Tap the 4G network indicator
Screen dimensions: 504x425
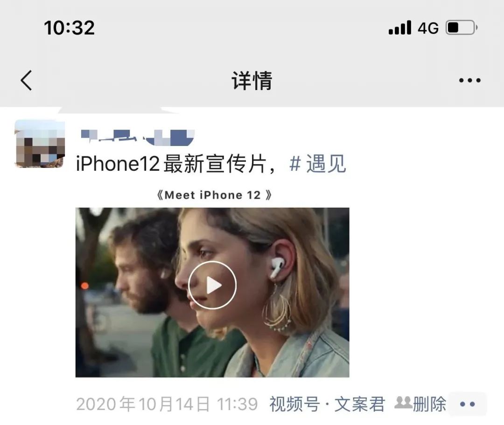coord(428,28)
